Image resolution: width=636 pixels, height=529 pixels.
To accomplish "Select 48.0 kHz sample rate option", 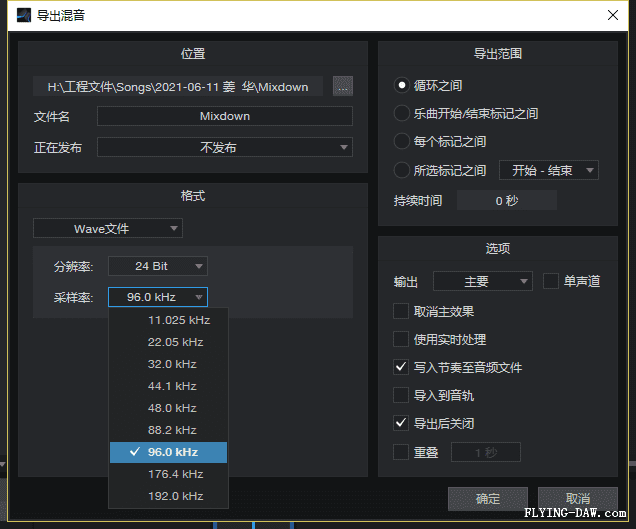I will click(172, 408).
